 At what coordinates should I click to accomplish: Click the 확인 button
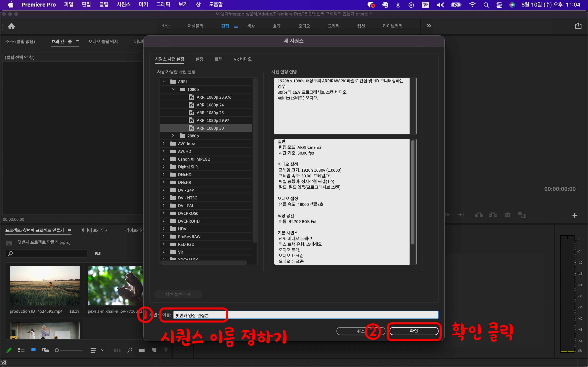point(414,331)
